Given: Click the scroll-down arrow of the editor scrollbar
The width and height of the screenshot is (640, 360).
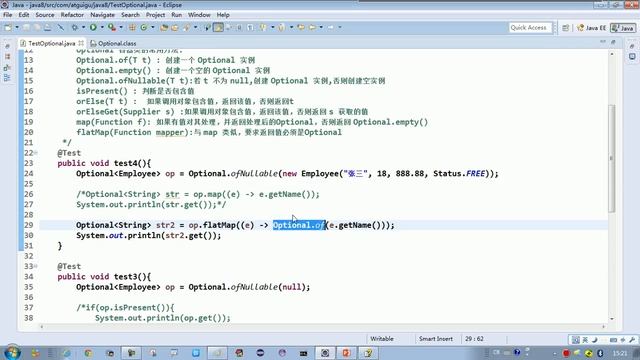Looking at the screenshot, I should (x=611, y=319).
